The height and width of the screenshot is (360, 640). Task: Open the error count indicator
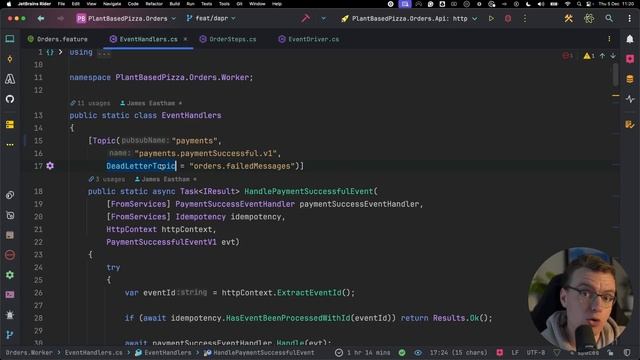[568, 56]
